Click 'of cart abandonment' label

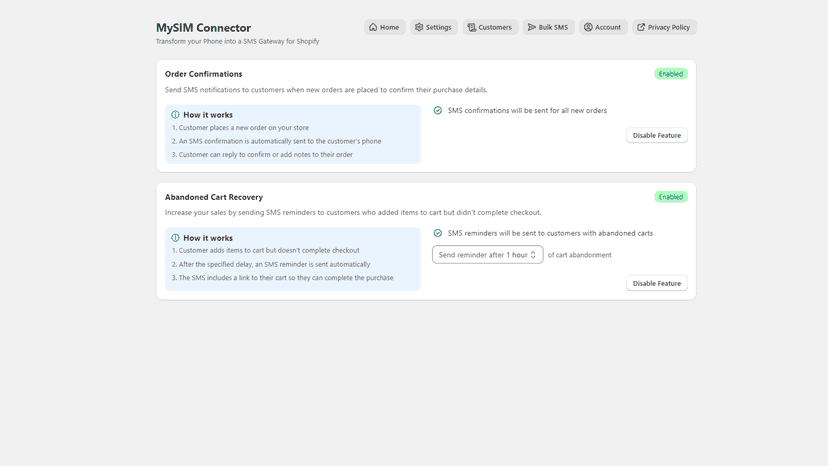click(579, 255)
